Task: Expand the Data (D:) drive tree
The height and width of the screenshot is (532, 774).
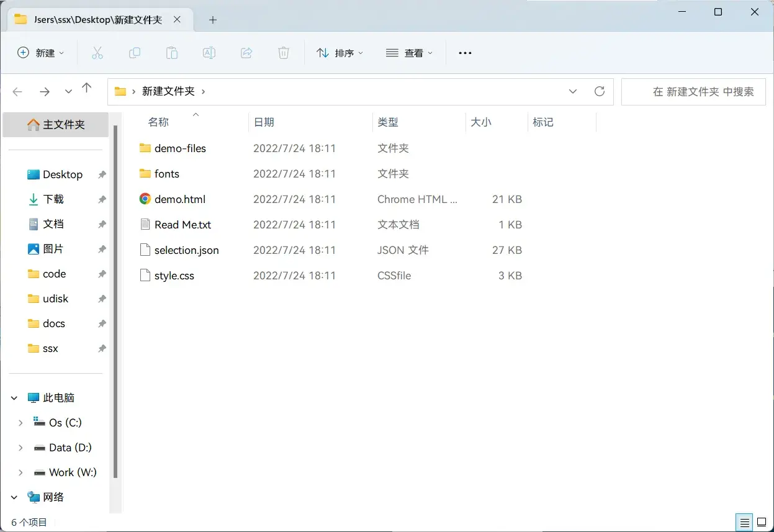Action: [20, 448]
